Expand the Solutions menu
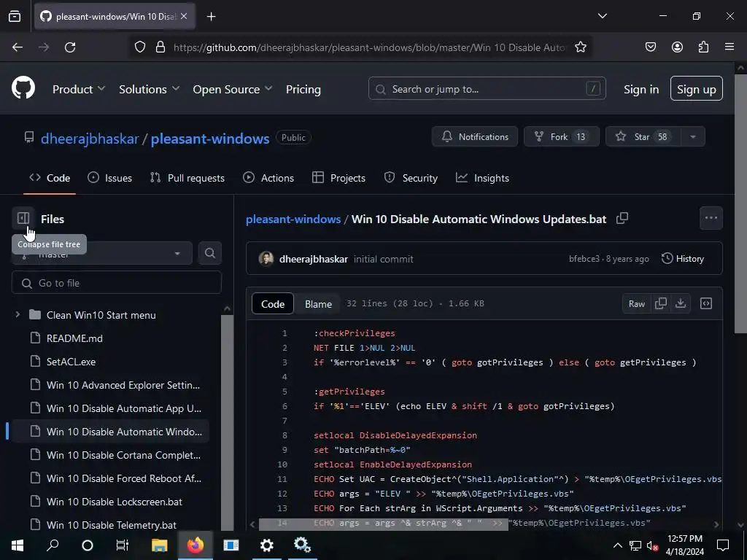This screenshot has width=747, height=560. 149,89
